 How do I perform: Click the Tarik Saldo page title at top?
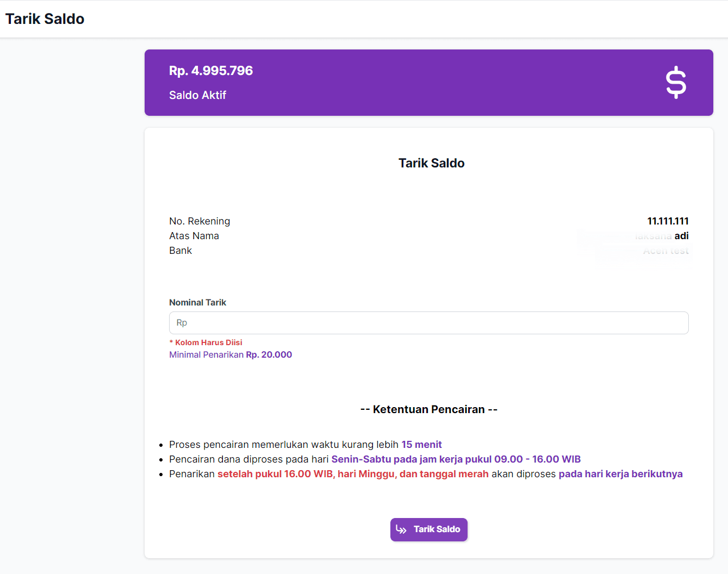coord(45,19)
